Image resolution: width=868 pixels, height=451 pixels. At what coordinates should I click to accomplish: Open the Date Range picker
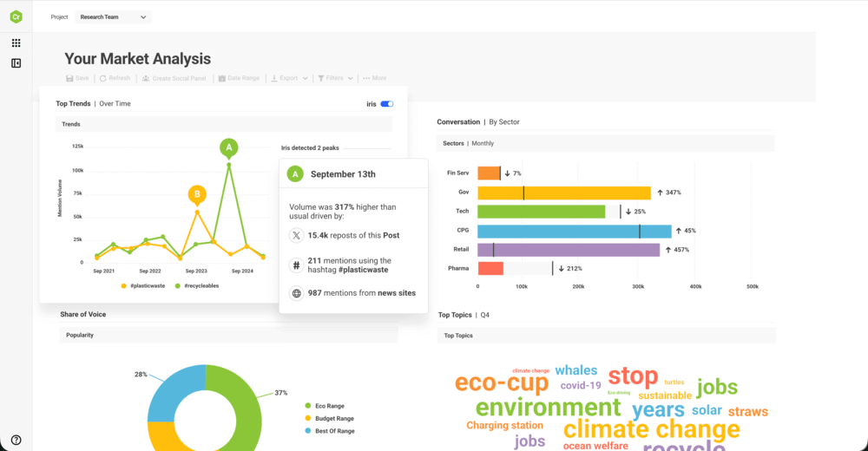[x=239, y=78]
